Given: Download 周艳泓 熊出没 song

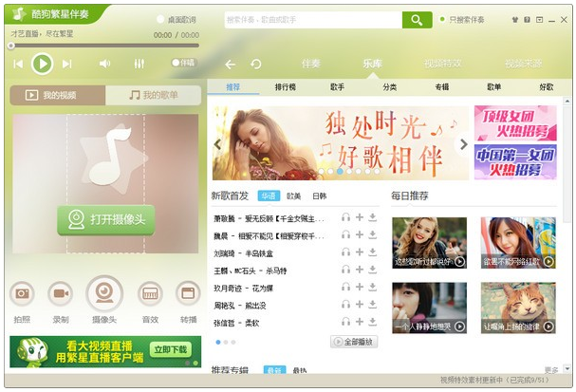Looking at the screenshot, I should pyautogui.click(x=373, y=305).
